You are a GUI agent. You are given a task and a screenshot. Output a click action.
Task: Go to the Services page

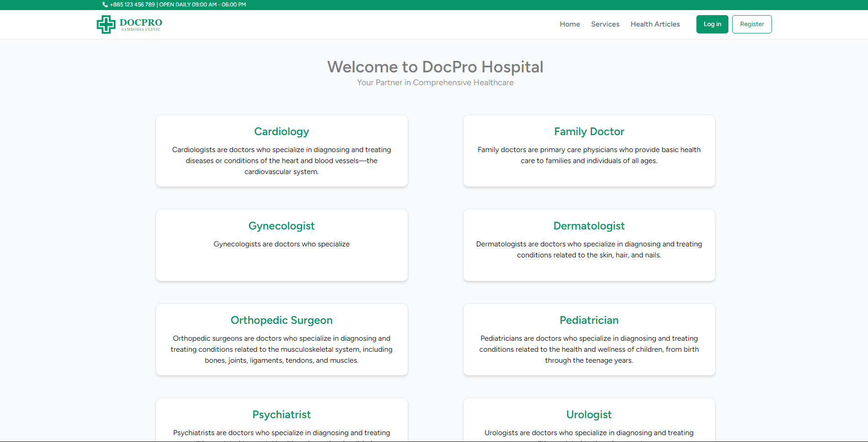pos(605,24)
